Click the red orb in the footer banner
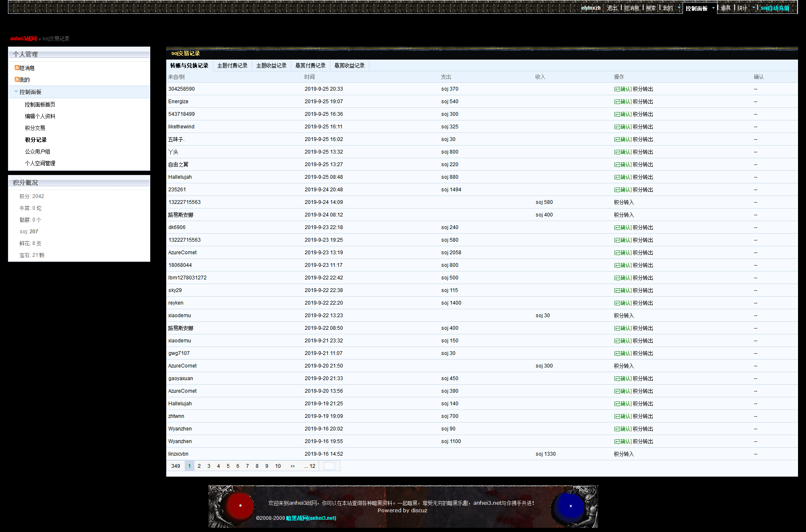Screen dimensions: 806x532 tap(240, 506)
